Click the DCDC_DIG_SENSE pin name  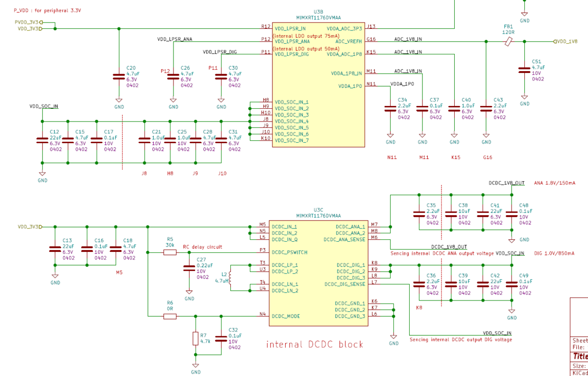point(344,284)
